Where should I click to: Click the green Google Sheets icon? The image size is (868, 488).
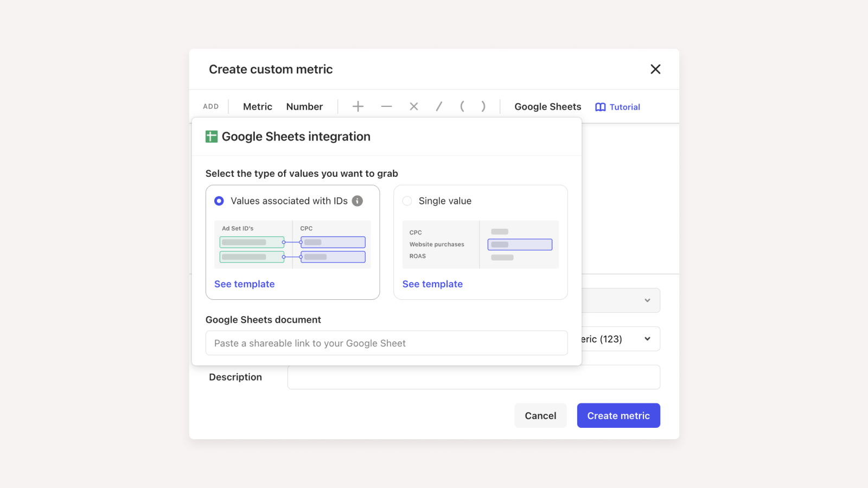212,137
